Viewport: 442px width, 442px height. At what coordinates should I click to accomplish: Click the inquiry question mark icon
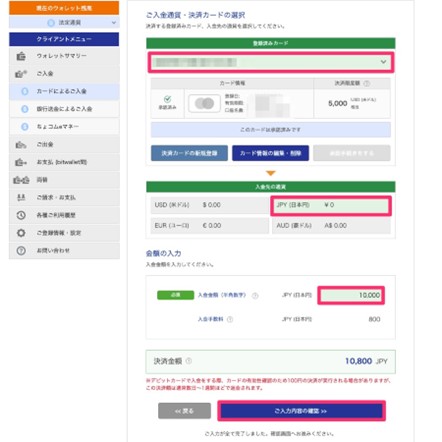point(21,251)
